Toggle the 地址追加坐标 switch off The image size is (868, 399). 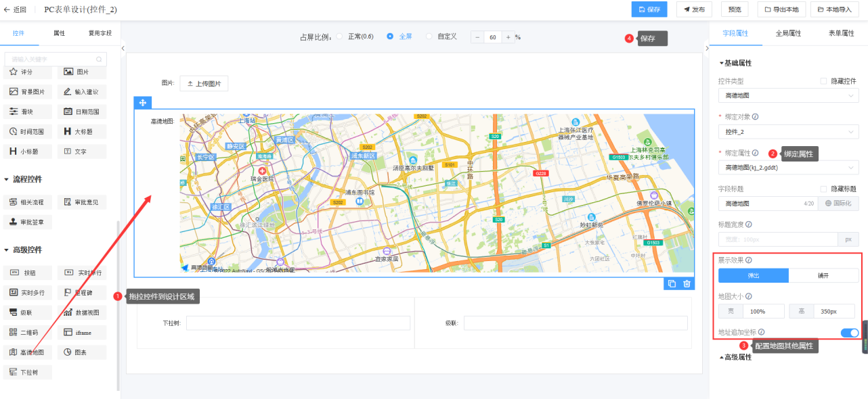coord(850,332)
